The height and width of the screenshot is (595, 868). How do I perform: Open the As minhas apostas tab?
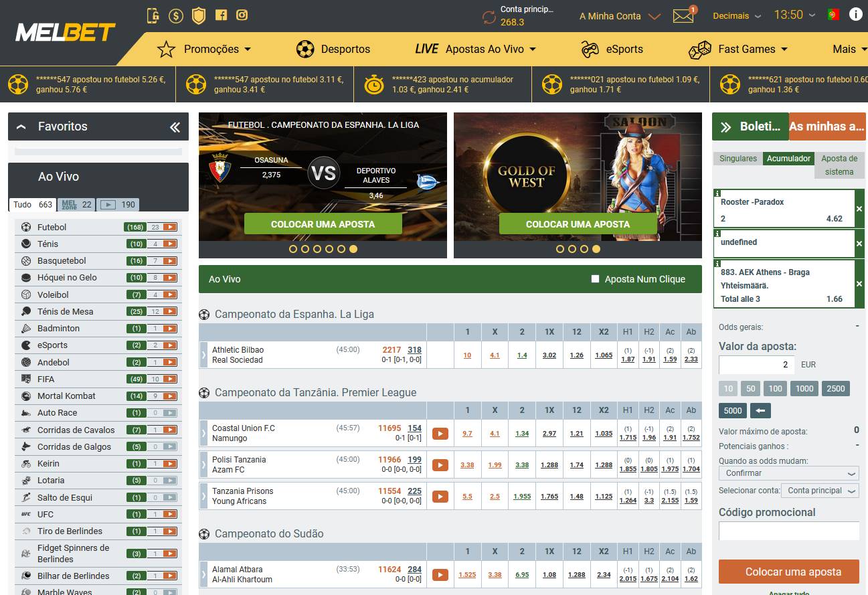coord(827,126)
